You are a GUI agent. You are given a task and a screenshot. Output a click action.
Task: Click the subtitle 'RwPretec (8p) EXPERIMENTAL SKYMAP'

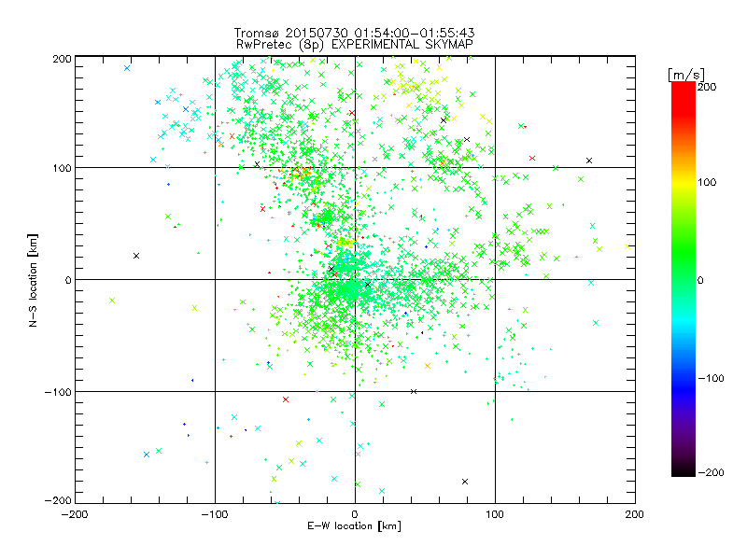pos(355,45)
